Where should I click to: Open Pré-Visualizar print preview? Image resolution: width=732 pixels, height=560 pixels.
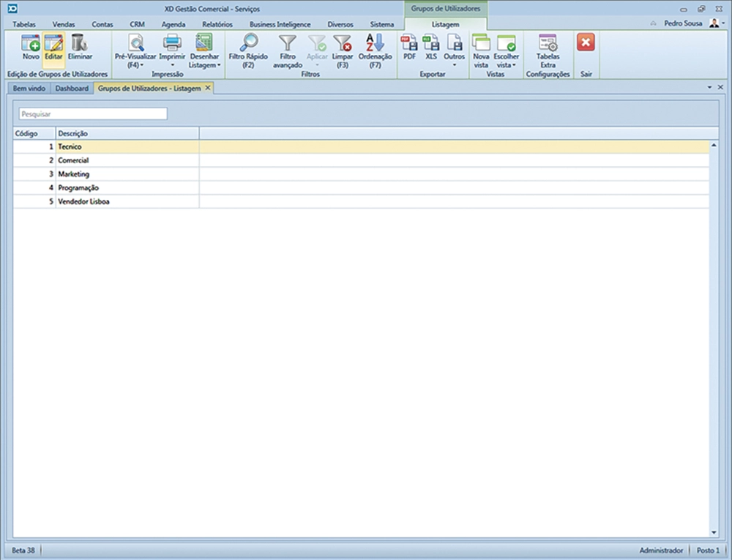(135, 44)
